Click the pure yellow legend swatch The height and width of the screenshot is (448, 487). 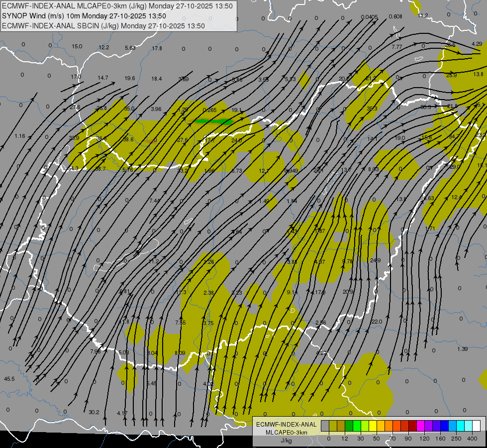[373, 426]
